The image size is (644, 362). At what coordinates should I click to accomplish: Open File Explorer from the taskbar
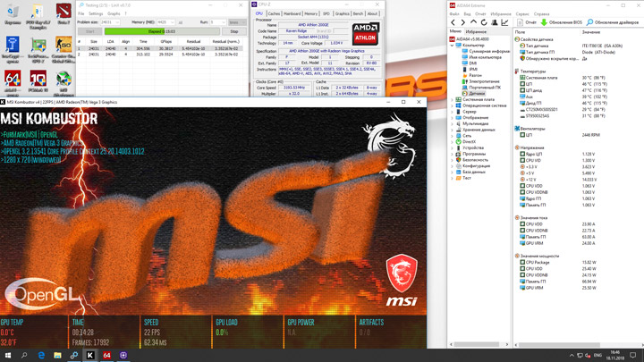click(57, 356)
